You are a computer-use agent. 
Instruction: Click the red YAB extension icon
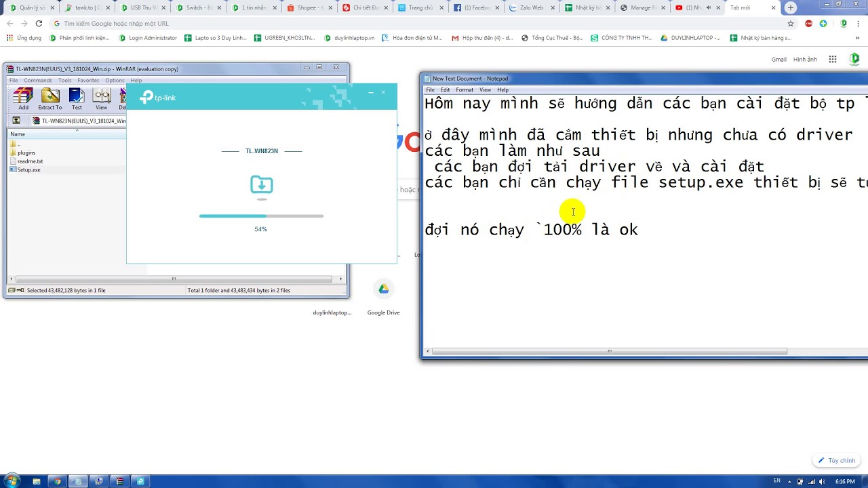(x=808, y=23)
